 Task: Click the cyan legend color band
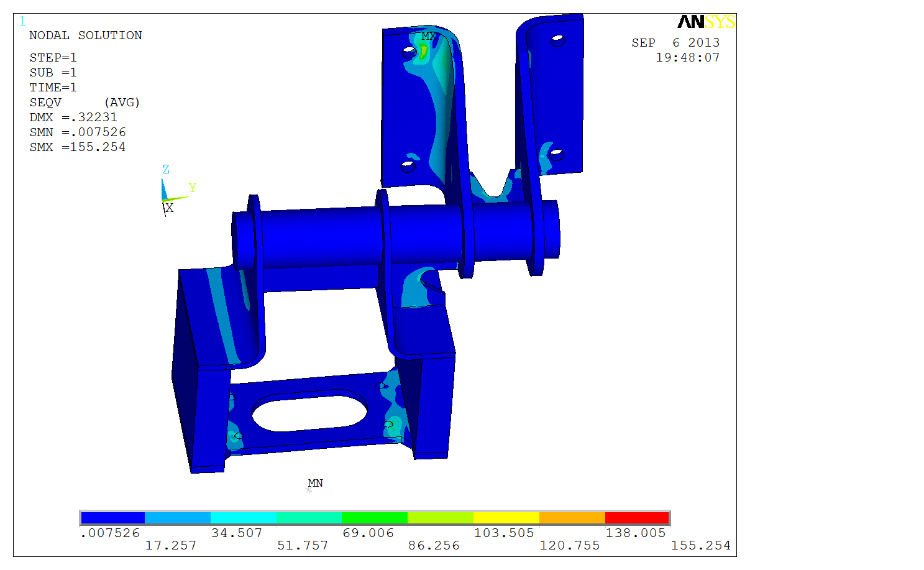coord(244,518)
